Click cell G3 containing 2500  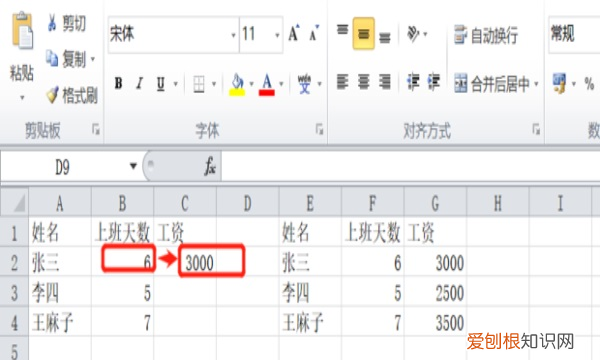pos(435,292)
